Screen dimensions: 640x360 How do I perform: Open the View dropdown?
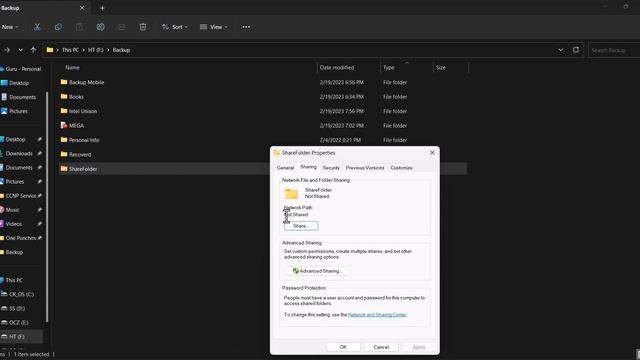pos(214,27)
